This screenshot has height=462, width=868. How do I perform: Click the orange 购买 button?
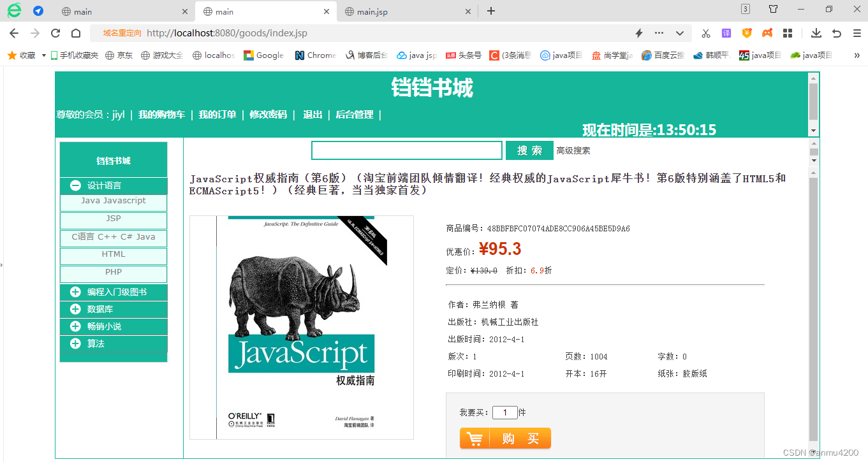tap(505, 438)
